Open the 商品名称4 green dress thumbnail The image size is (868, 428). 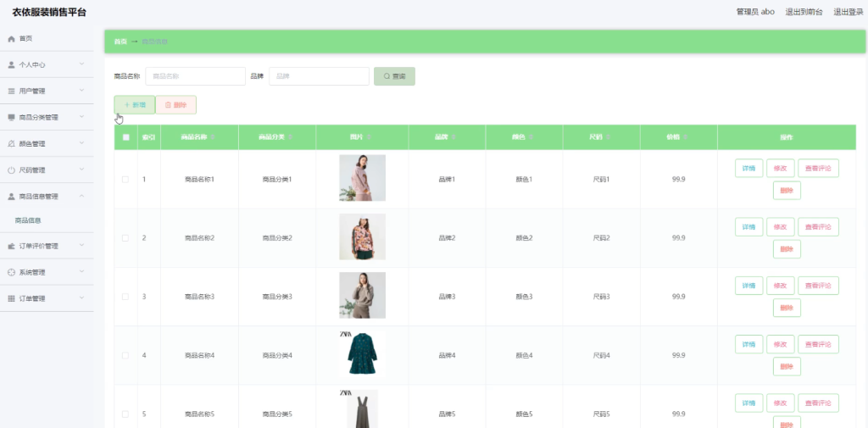[x=362, y=354]
